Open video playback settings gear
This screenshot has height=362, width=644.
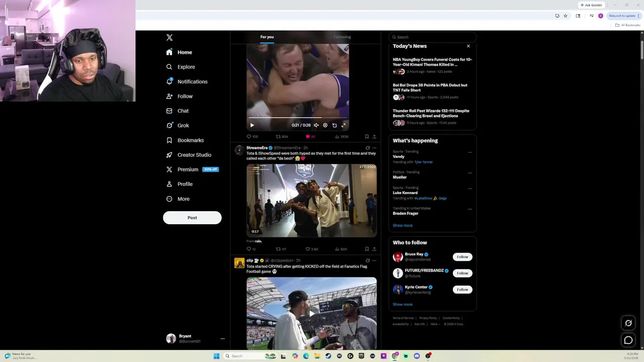click(x=325, y=125)
